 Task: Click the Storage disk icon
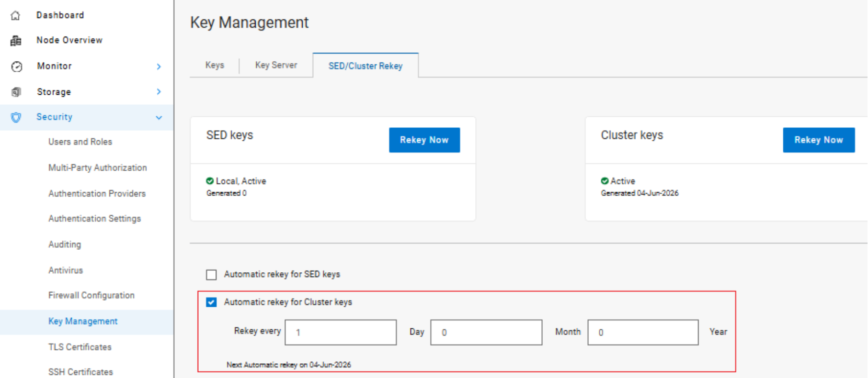pyautogui.click(x=16, y=92)
